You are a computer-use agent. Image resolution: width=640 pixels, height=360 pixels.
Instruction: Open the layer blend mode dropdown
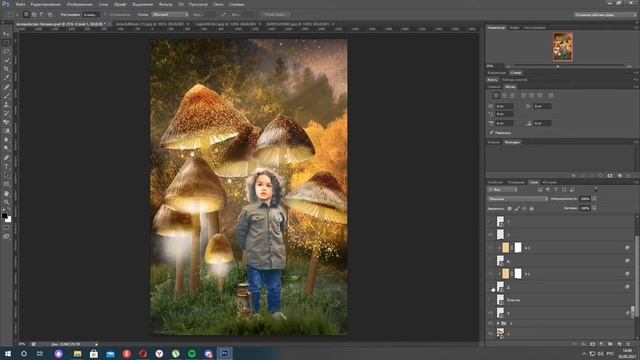click(x=518, y=199)
